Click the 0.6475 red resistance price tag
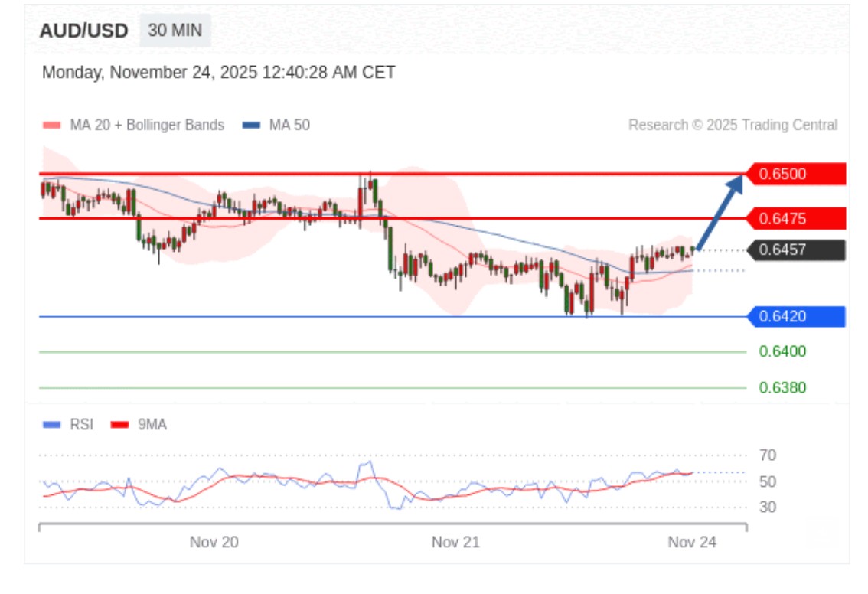The width and height of the screenshot is (868, 594). (x=796, y=219)
